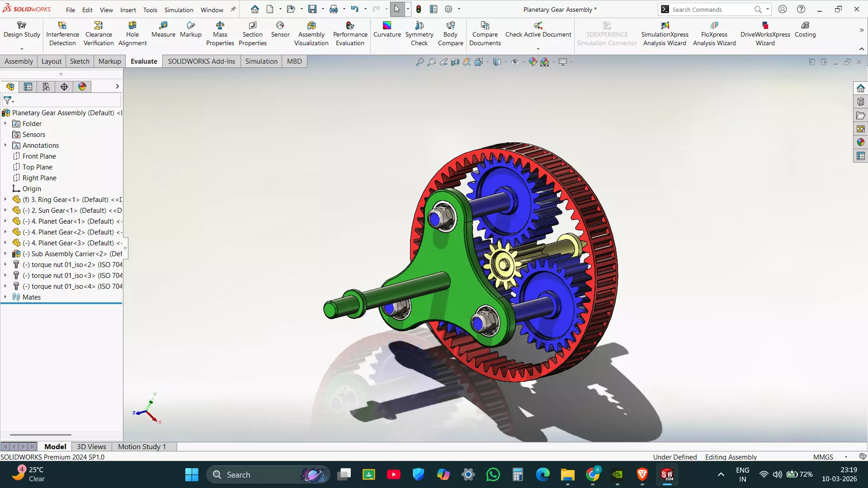Open the ConfigurationManager tab icon
The image size is (868, 488).
pos(46,87)
